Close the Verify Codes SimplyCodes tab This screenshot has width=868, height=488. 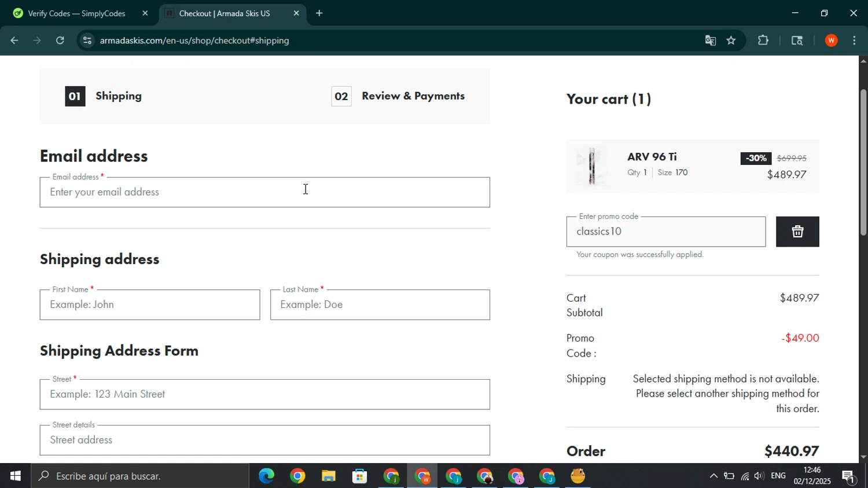coord(145,13)
